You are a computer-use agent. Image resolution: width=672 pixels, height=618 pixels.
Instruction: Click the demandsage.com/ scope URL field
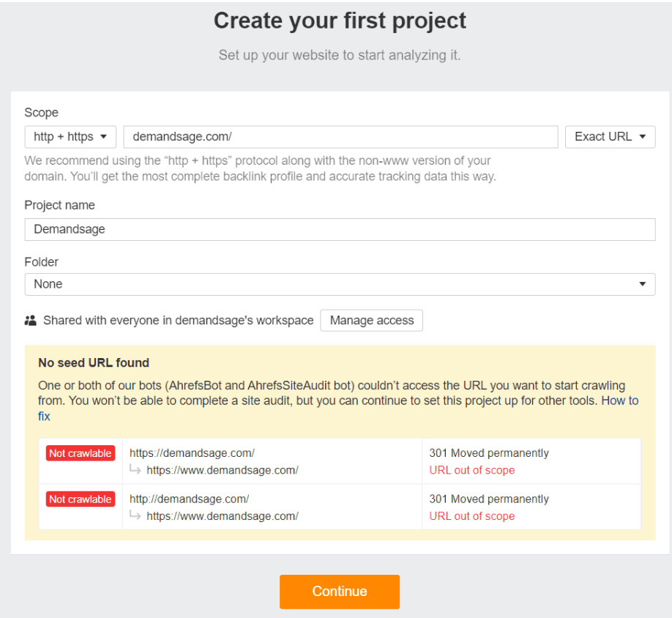pos(340,137)
